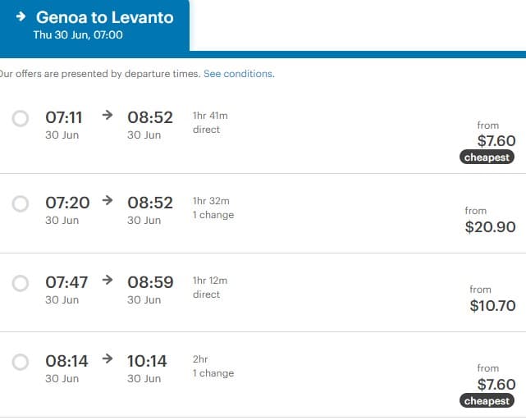Click the cheapest badge on the 07:11 fare

tap(487, 157)
